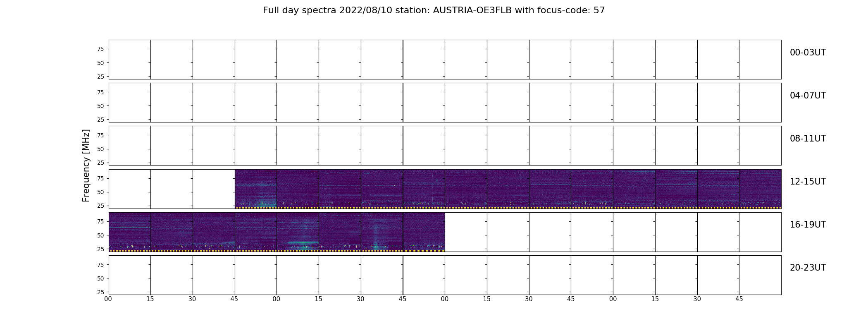Click the 25 tick label of the 04-07UT row
868x331 pixels.
tap(100, 120)
